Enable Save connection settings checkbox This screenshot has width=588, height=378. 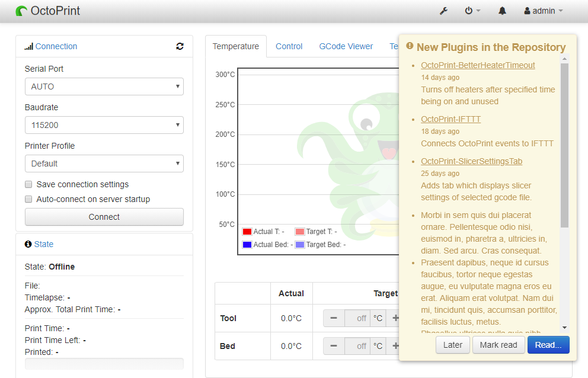[28, 184]
